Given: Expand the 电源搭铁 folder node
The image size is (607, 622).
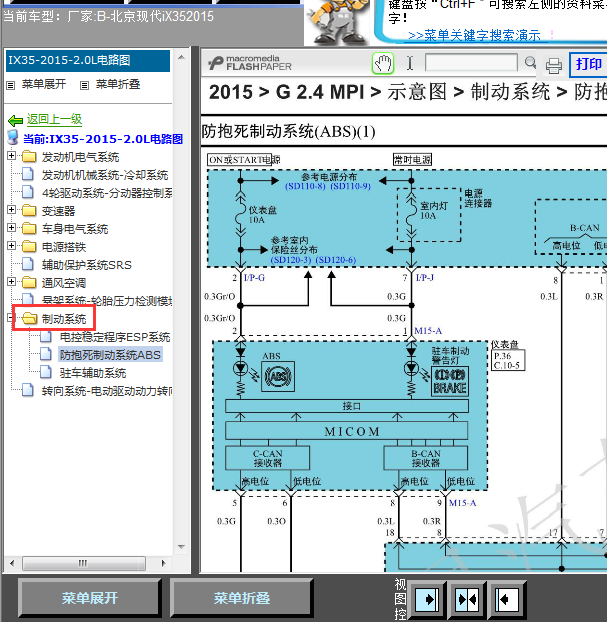Looking at the screenshot, I should 12,246.
